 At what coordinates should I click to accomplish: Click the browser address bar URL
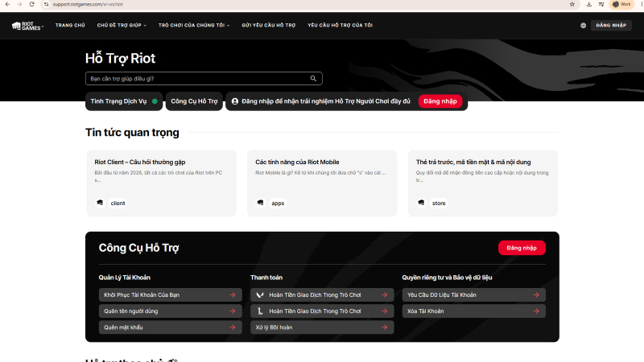tap(88, 4)
